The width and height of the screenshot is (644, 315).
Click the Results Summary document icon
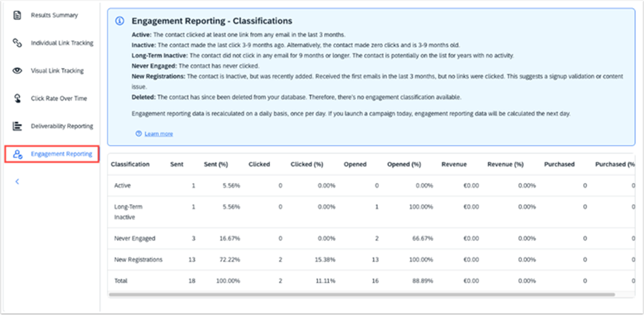pos(17,16)
